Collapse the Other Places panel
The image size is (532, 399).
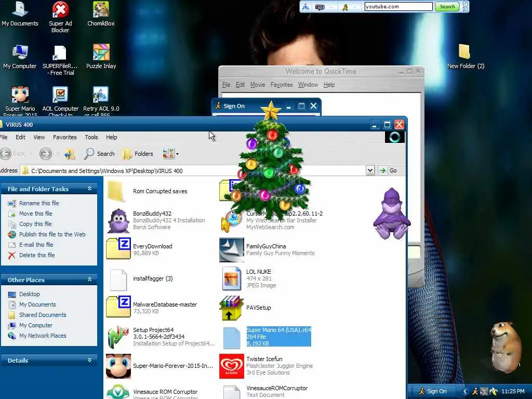pos(89,280)
